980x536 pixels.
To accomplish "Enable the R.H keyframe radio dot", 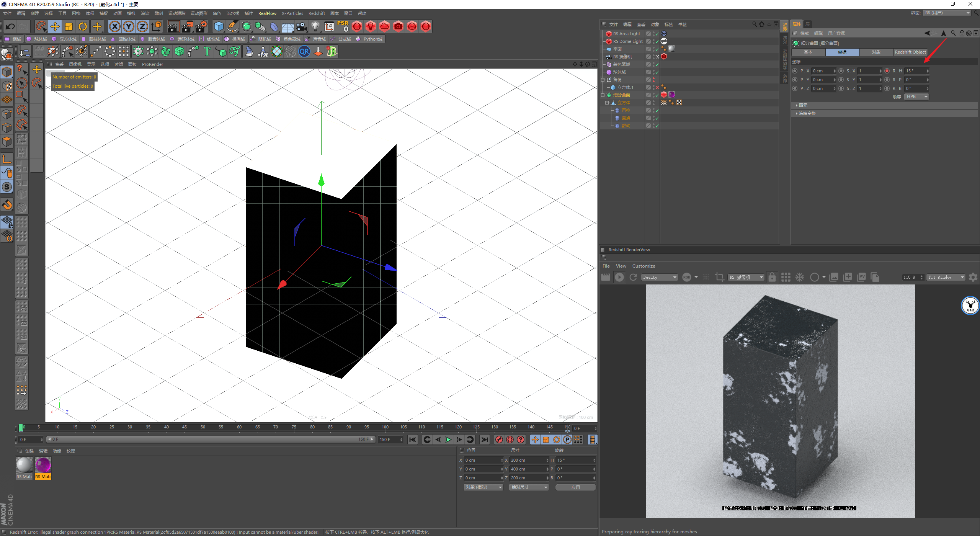I will (x=887, y=71).
